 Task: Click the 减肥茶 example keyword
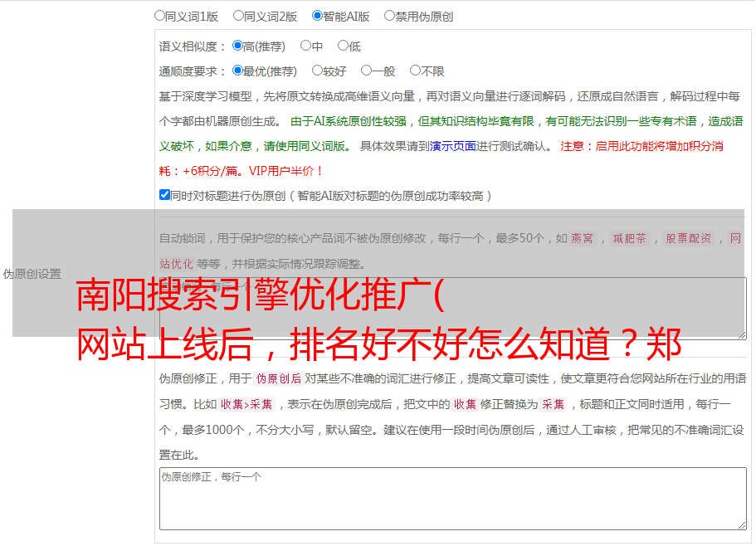click(629, 238)
